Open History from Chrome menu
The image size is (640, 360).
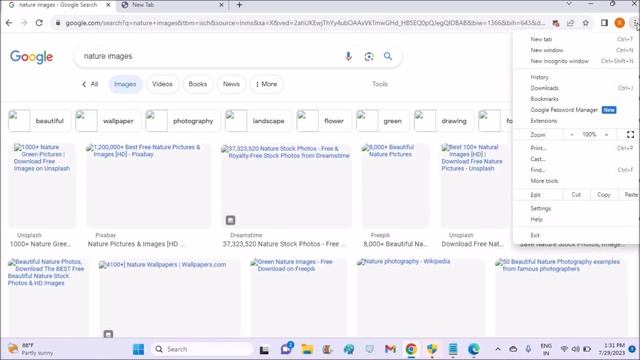pyautogui.click(x=576, y=77)
